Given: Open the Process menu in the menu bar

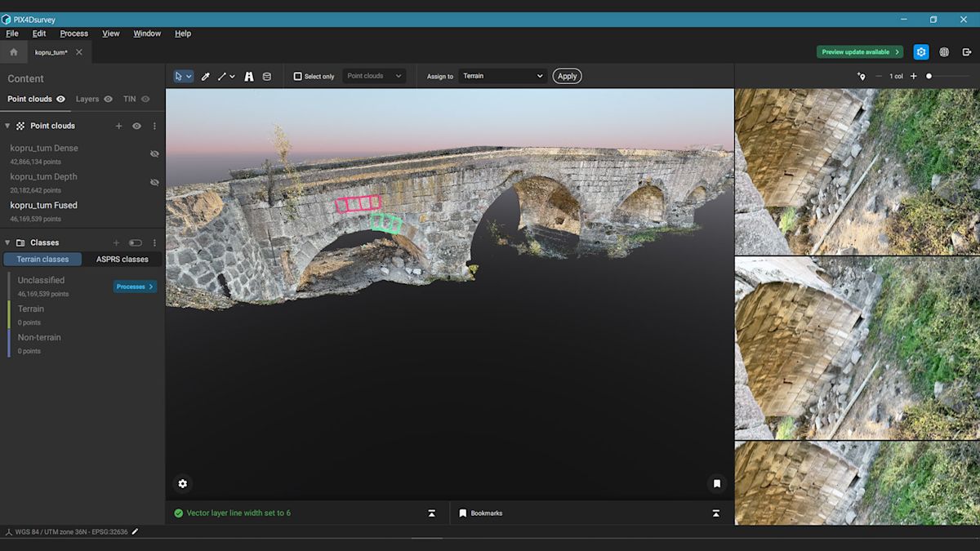Looking at the screenshot, I should pyautogui.click(x=73, y=33).
